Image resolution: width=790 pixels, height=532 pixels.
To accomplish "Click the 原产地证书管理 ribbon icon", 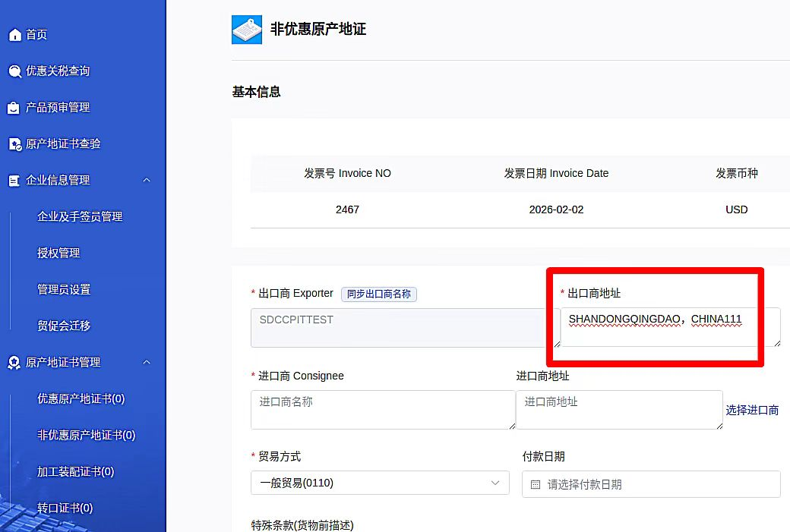I will [14, 363].
